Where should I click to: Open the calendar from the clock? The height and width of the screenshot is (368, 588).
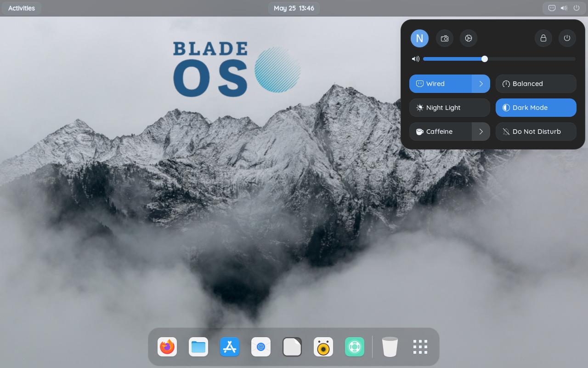294,8
